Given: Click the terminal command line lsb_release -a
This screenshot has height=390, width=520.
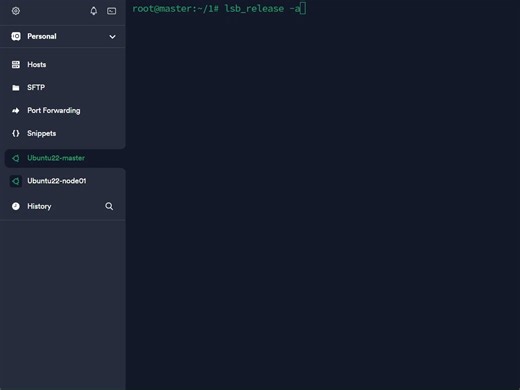Looking at the screenshot, I should pos(262,9).
